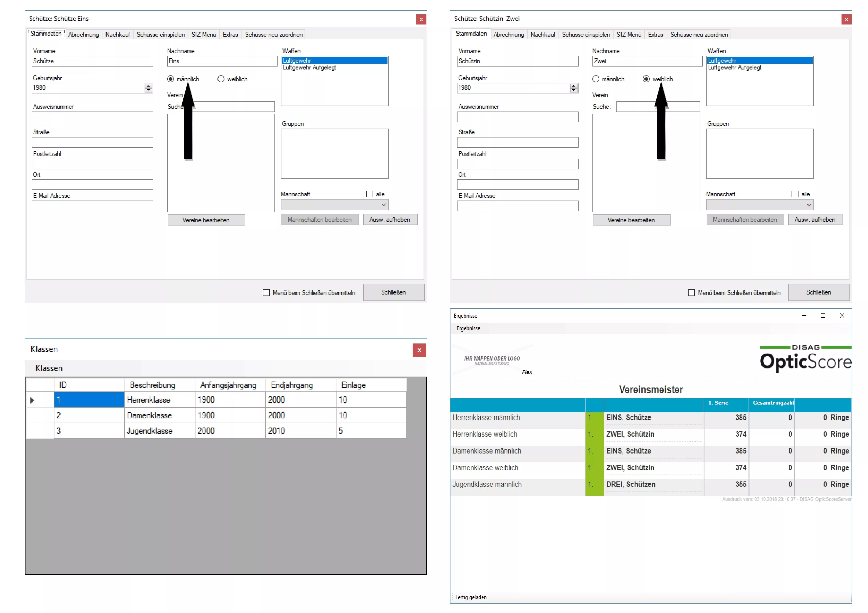
Task: Close the Klassen window with red X
Action: pyautogui.click(x=419, y=350)
